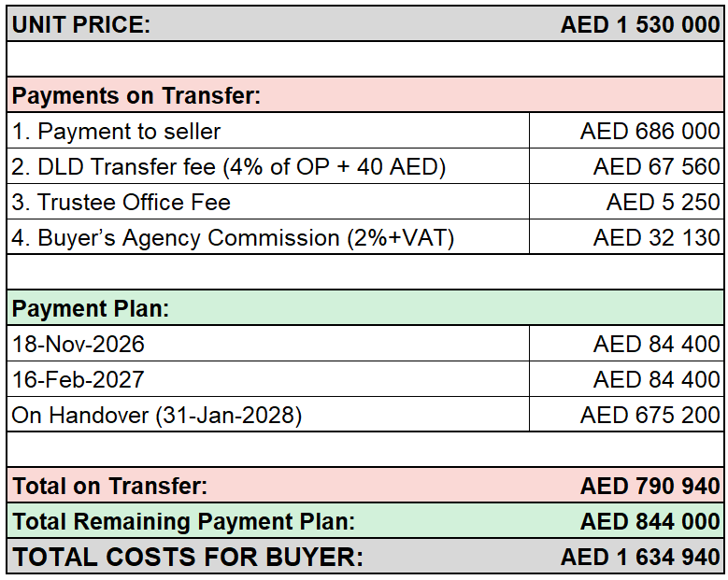Click the AED 790 940 total value
Image resolution: width=728 pixels, height=580 pixels.
pyautogui.click(x=650, y=486)
